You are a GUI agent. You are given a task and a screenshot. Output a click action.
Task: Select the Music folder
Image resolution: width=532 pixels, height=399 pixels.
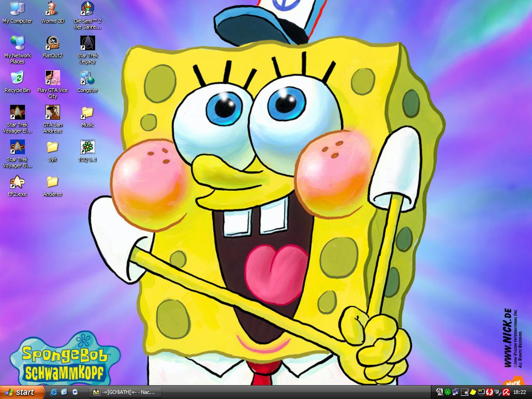[87, 112]
